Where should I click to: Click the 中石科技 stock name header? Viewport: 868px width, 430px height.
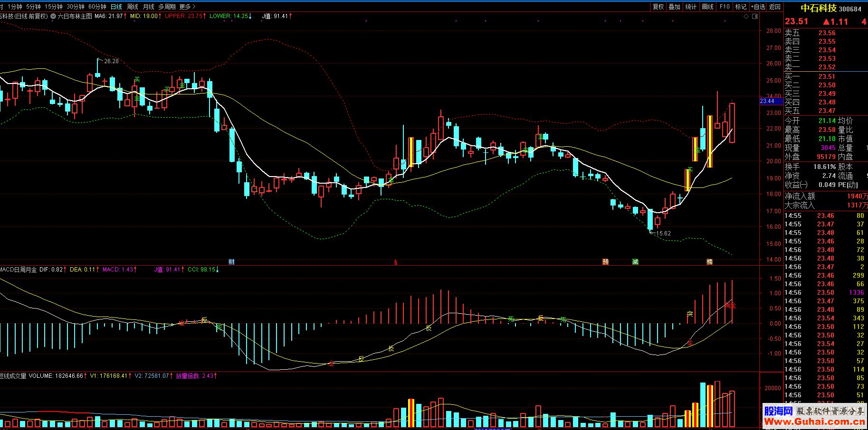(x=819, y=8)
